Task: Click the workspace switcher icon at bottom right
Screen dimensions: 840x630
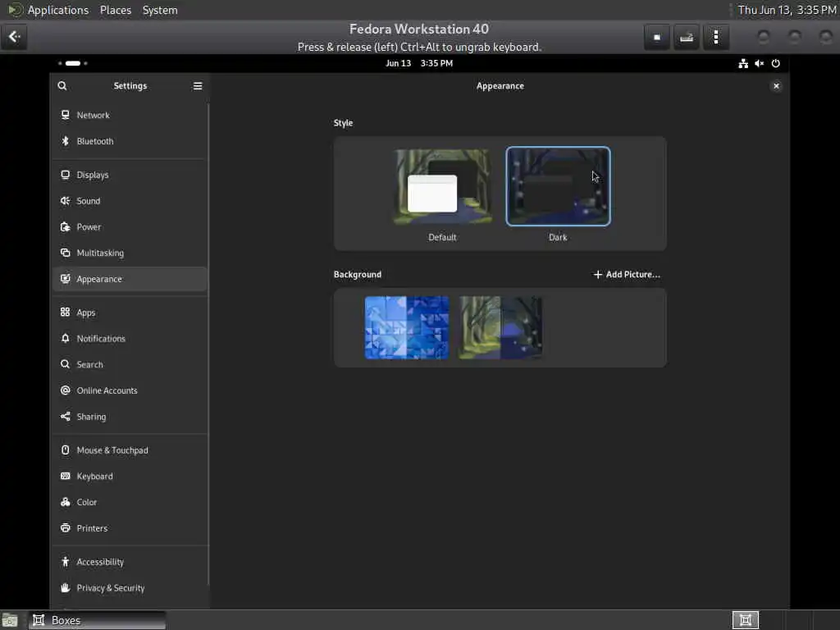Action: point(746,620)
